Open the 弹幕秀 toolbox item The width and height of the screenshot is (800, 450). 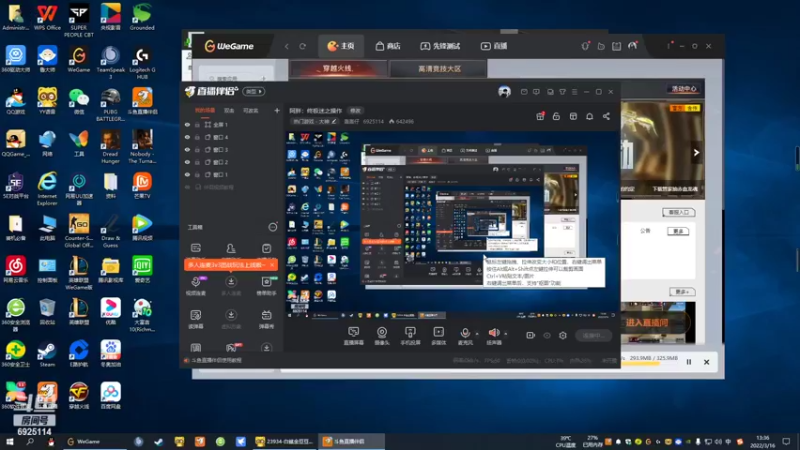click(x=266, y=318)
